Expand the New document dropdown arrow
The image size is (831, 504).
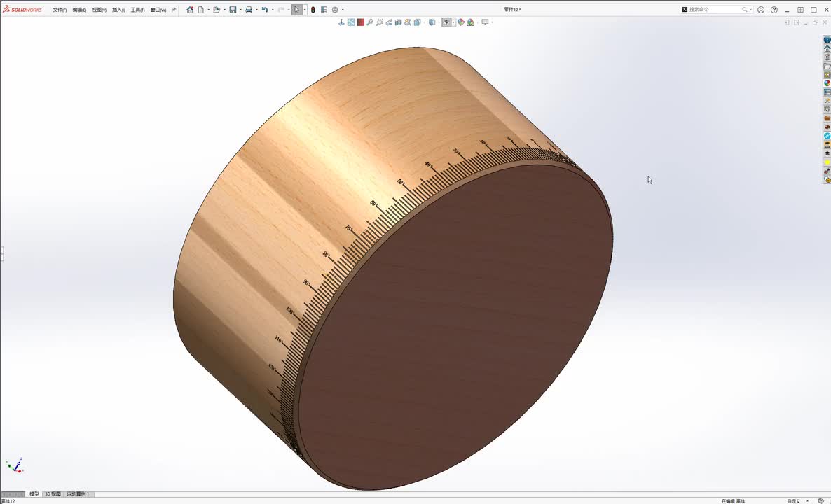point(208,10)
